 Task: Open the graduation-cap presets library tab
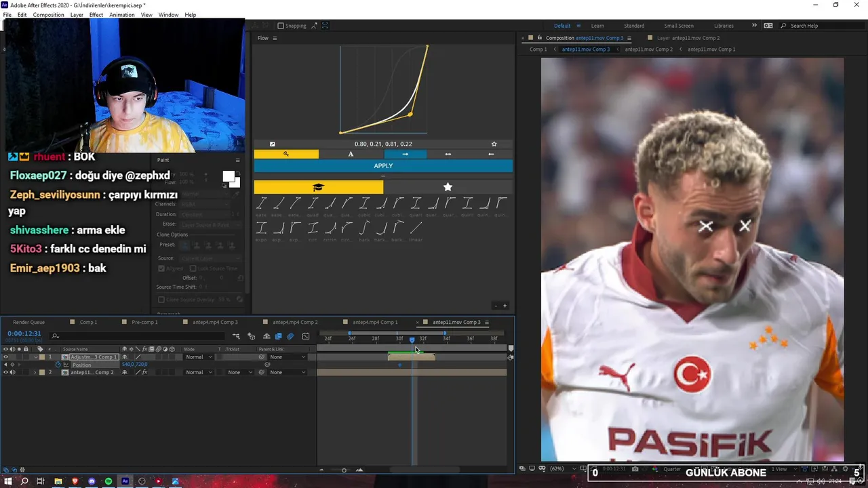[319, 187]
